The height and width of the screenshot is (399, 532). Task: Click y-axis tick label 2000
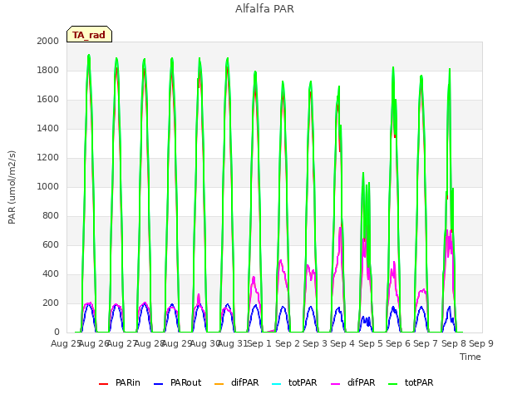48,41
